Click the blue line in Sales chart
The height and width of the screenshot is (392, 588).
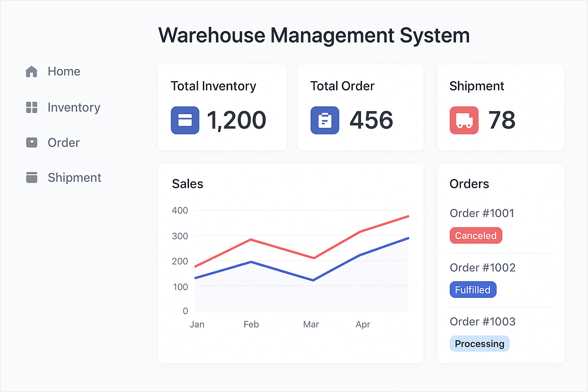(x=282, y=271)
